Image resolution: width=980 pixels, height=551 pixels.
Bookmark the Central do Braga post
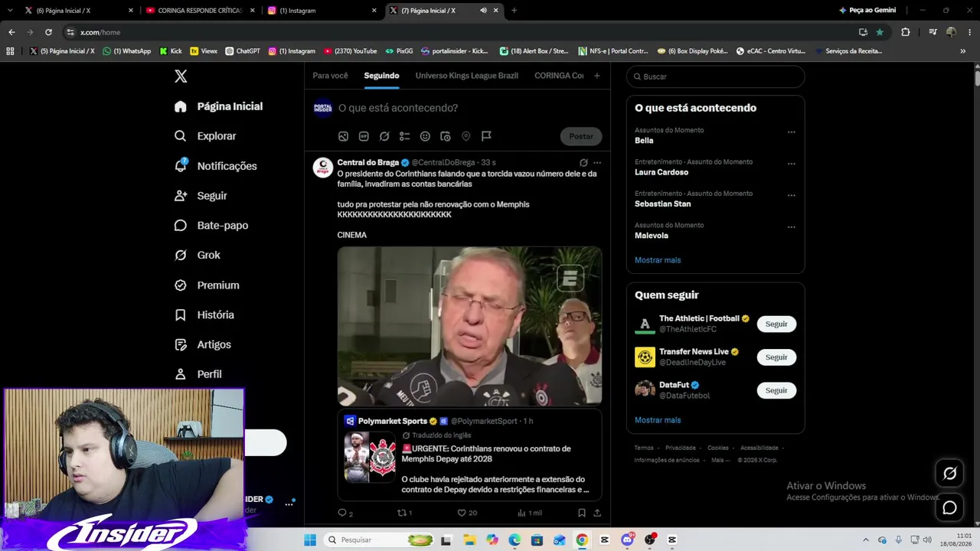(582, 513)
